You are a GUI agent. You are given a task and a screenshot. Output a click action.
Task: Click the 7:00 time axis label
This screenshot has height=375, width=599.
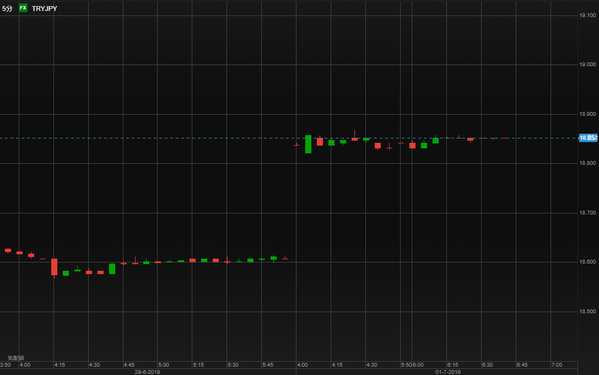557,365
